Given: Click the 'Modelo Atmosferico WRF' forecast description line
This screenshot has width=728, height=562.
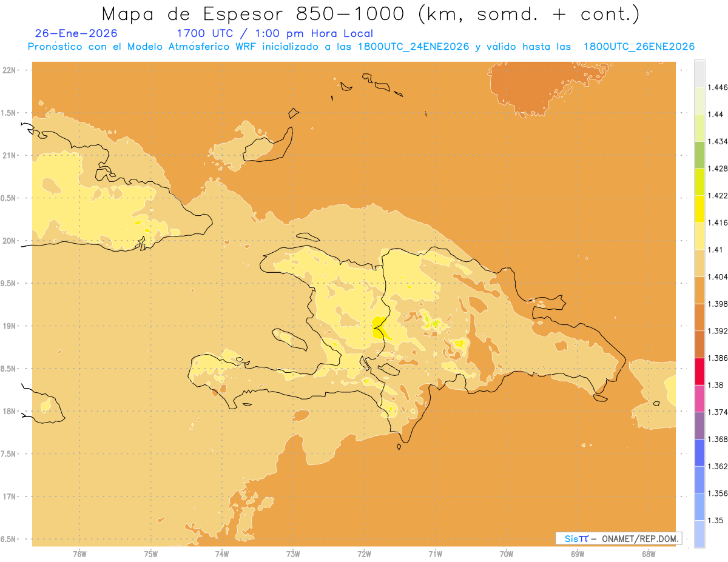Looking at the screenshot, I should (361, 47).
